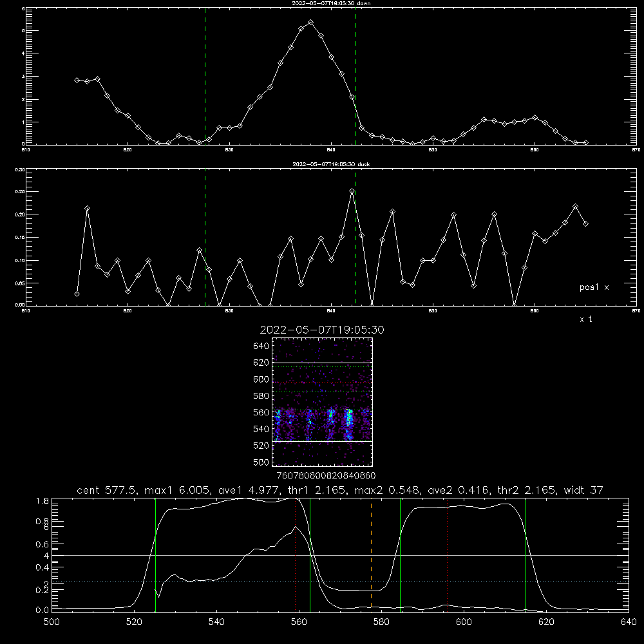Select the colored spectrogram image
The height and width of the screenshot is (644, 644).
[x=322, y=402]
